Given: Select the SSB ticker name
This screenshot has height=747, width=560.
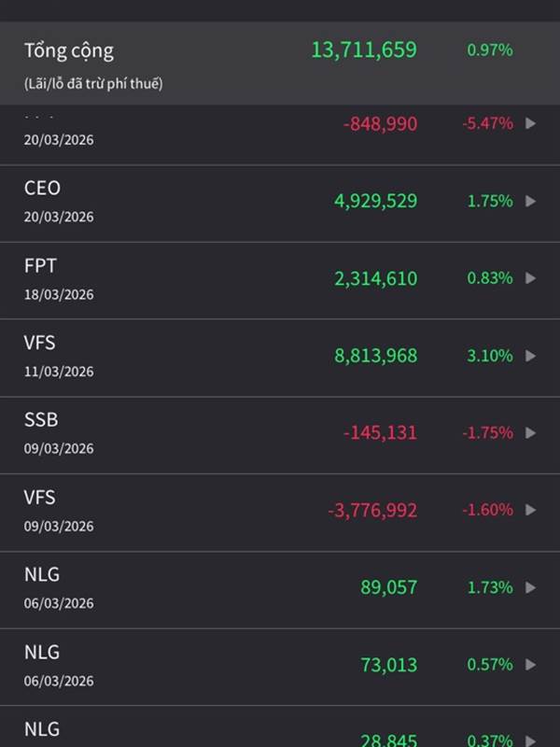Looking at the screenshot, I should (x=41, y=420).
